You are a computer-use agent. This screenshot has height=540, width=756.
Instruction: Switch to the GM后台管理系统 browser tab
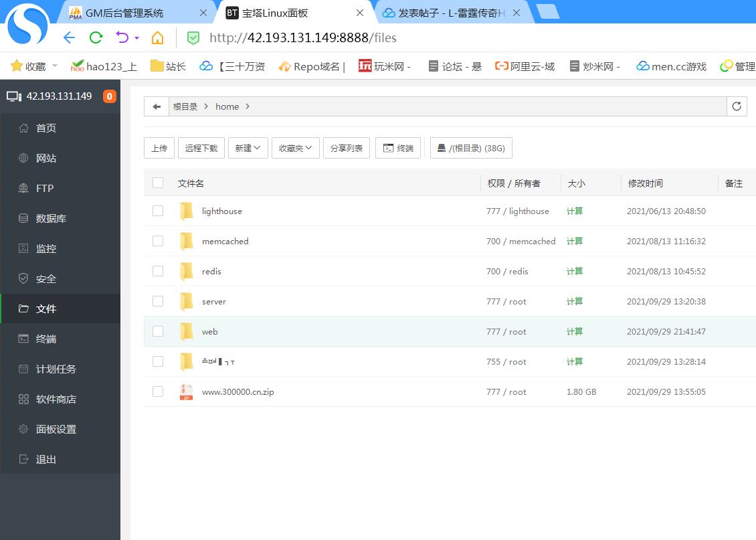124,13
